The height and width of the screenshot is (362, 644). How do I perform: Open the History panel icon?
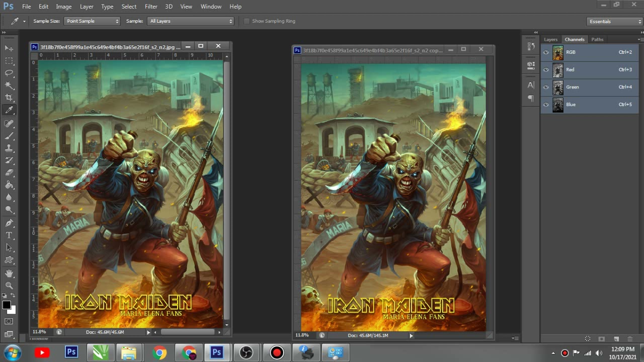click(531, 47)
